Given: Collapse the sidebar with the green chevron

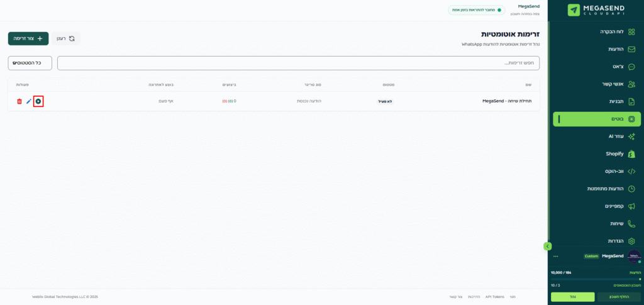Looking at the screenshot, I should pos(547,246).
